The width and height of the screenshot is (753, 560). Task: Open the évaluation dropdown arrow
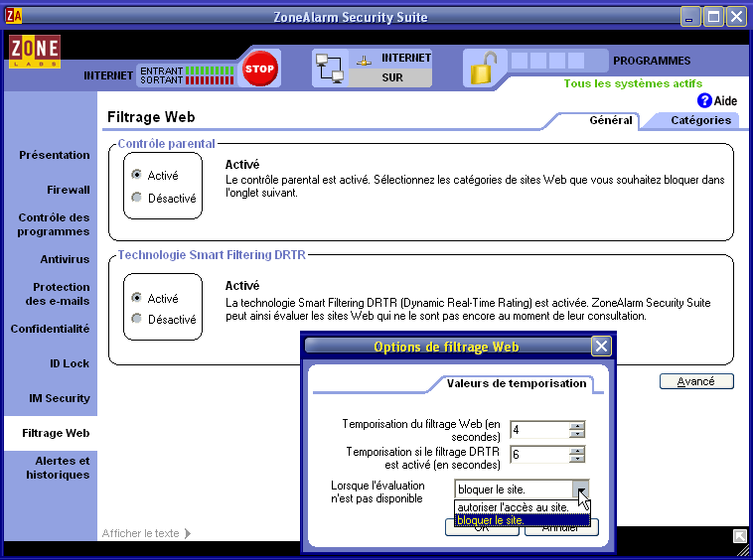580,490
